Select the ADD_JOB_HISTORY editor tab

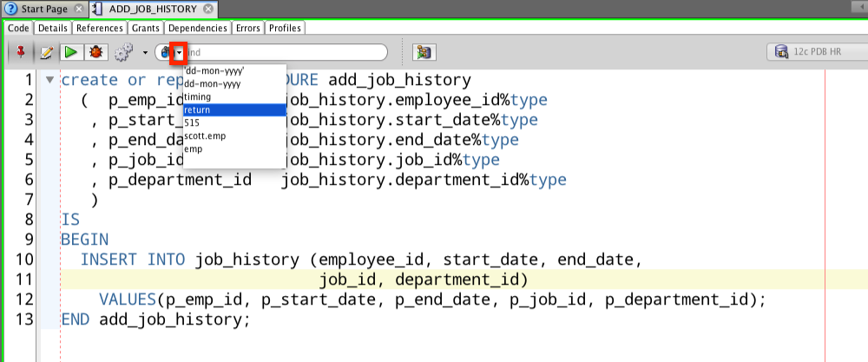pyautogui.click(x=153, y=9)
